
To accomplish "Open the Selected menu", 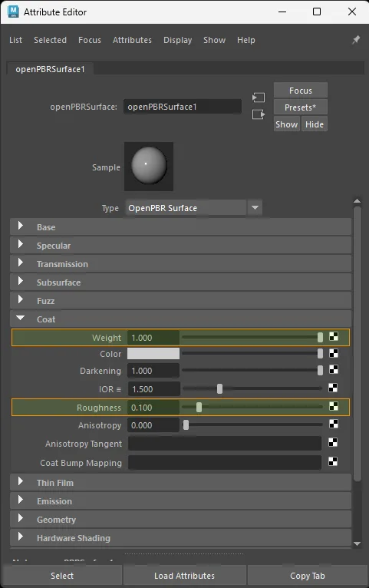I will 50,40.
